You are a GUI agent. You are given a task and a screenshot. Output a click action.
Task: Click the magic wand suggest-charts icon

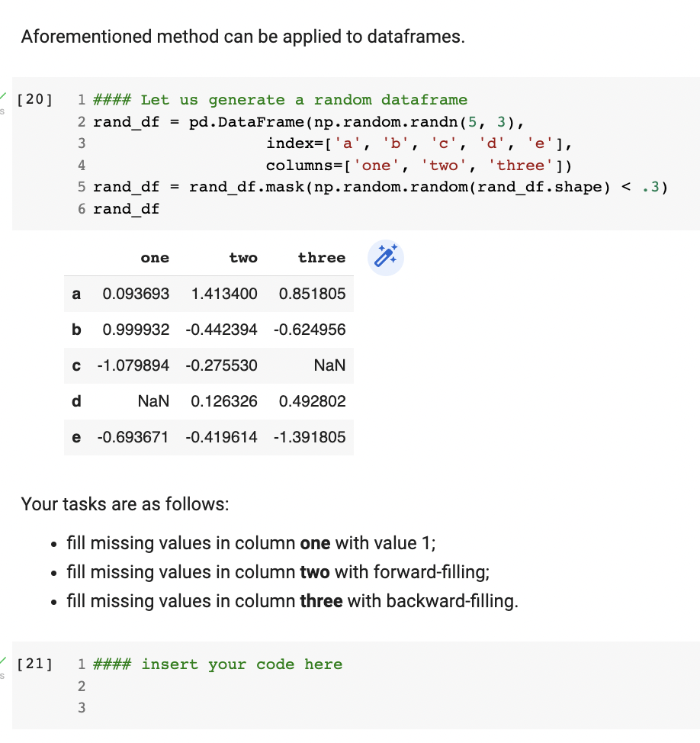coord(385,257)
